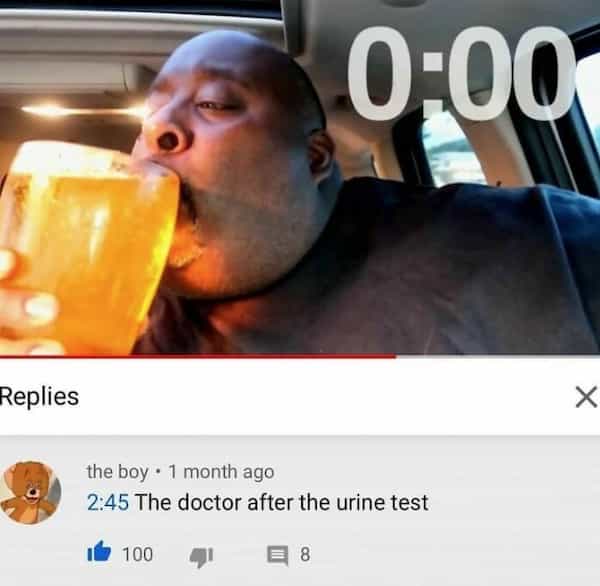Jump to the 2:45 timestamp link
600x586 pixels.
pos(108,502)
